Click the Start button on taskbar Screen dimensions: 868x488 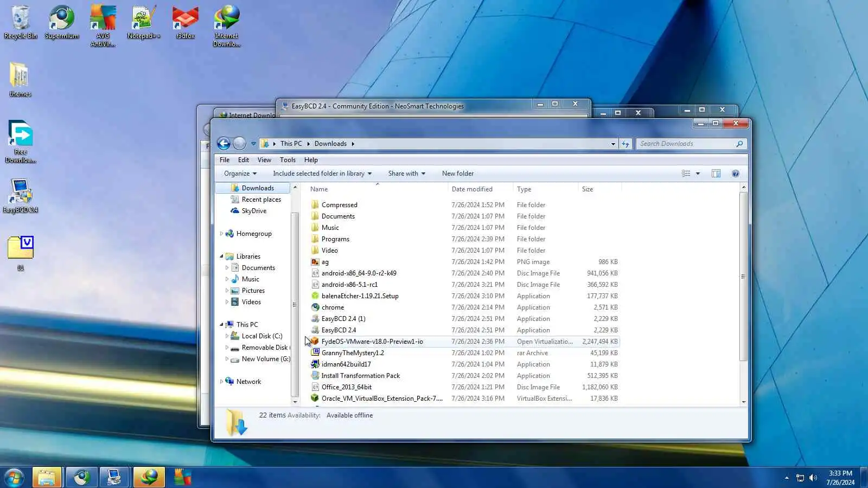(14, 478)
